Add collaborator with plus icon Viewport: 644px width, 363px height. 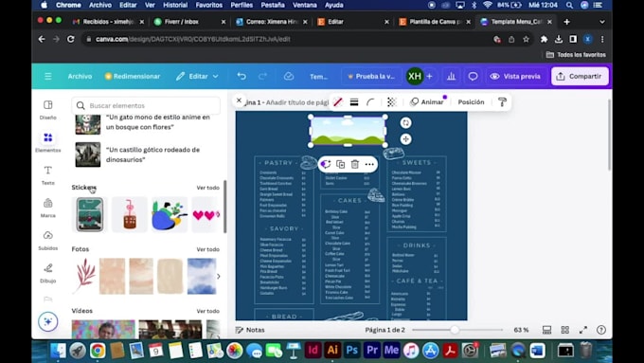pos(429,76)
